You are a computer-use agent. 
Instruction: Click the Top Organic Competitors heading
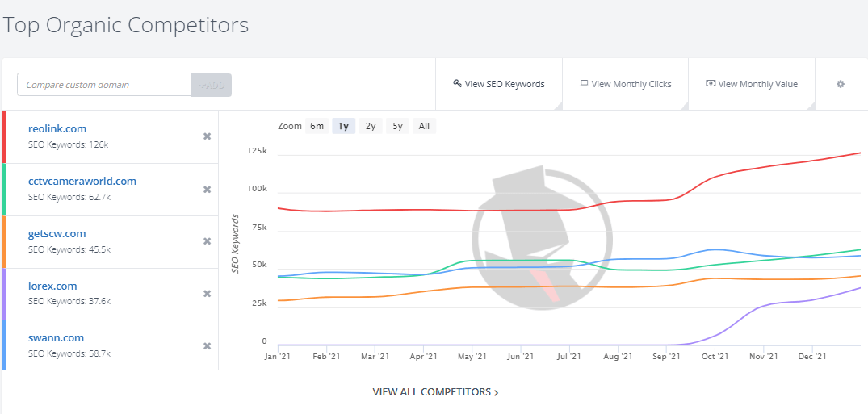click(x=126, y=26)
